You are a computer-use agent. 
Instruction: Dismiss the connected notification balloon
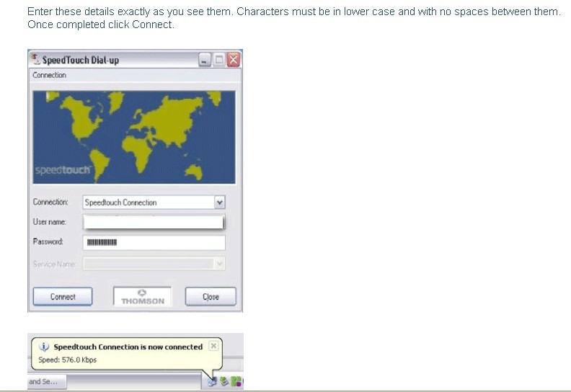click(x=213, y=346)
